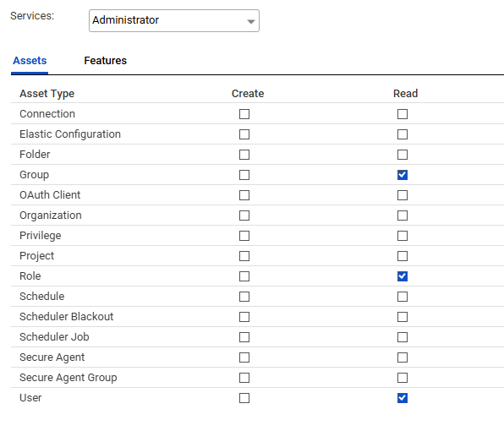This screenshot has width=504, height=431.
Task: Enable Read for Elastic Configuration
Action: (x=403, y=134)
